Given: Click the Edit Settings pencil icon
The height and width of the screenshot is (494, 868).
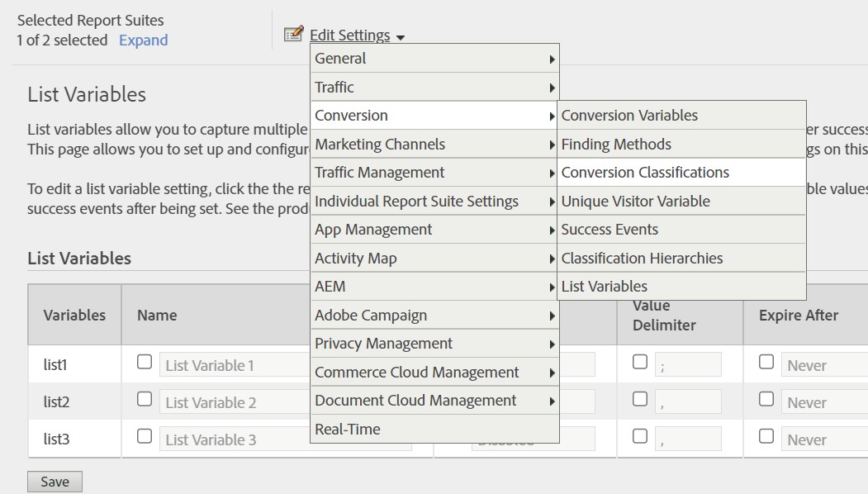Looking at the screenshot, I should [x=293, y=35].
